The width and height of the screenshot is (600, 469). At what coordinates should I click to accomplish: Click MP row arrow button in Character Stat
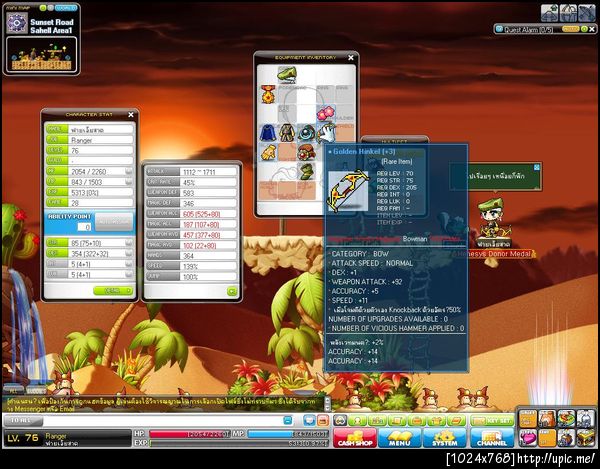coord(129,181)
